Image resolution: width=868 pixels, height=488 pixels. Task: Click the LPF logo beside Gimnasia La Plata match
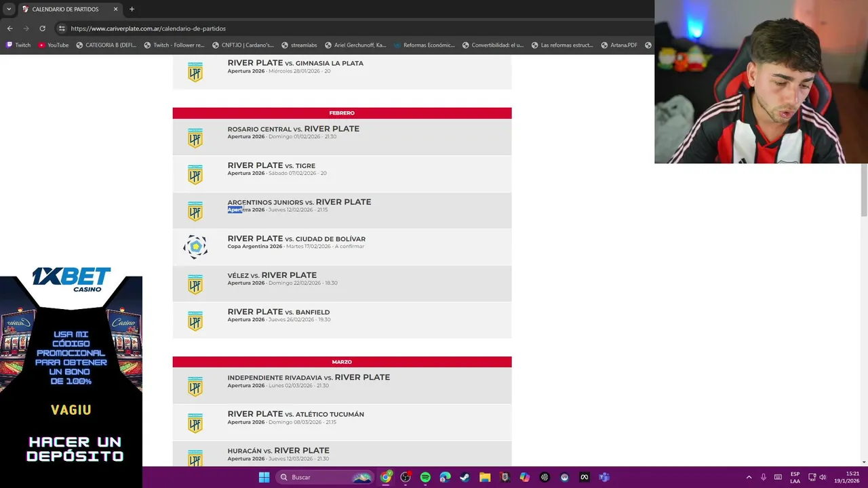pos(195,72)
